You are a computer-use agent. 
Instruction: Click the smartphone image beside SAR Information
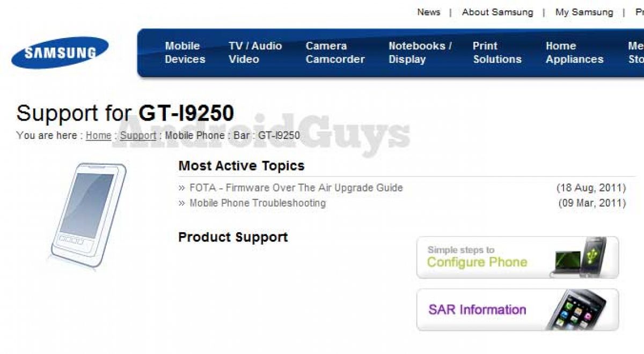576,309
